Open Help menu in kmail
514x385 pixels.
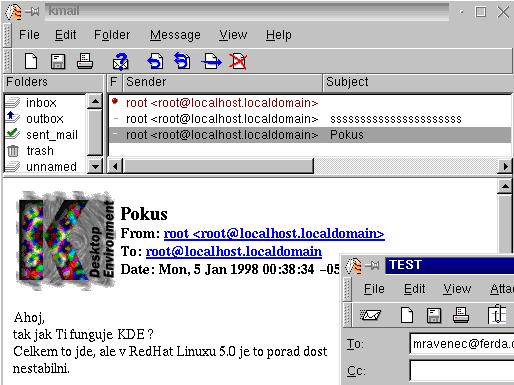279,35
